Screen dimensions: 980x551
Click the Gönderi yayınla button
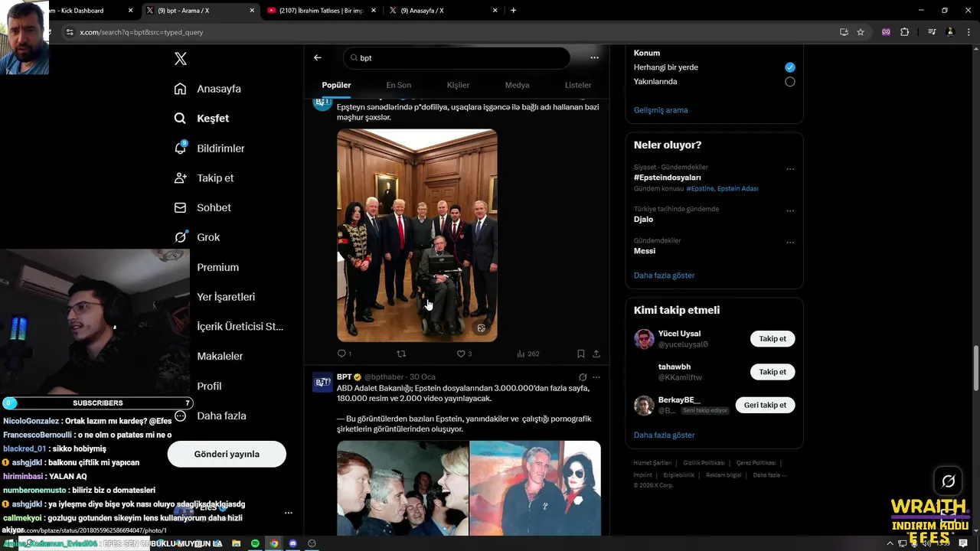[227, 454]
